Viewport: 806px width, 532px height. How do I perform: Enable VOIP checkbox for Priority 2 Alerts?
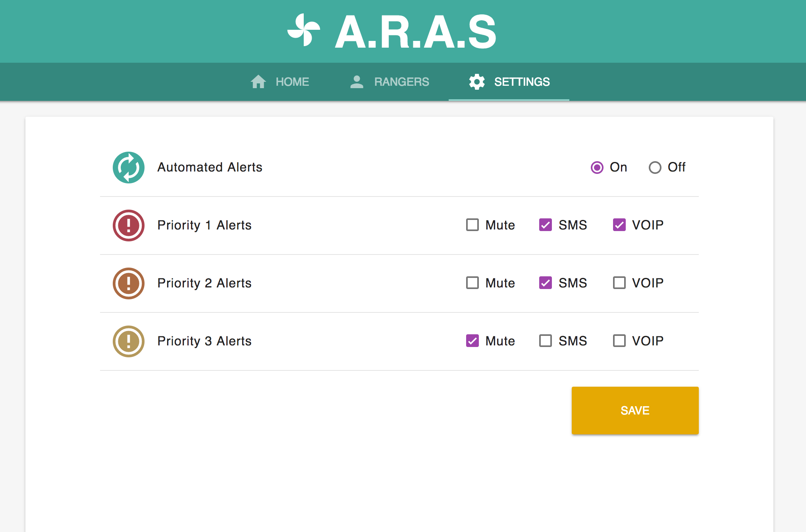click(x=619, y=283)
